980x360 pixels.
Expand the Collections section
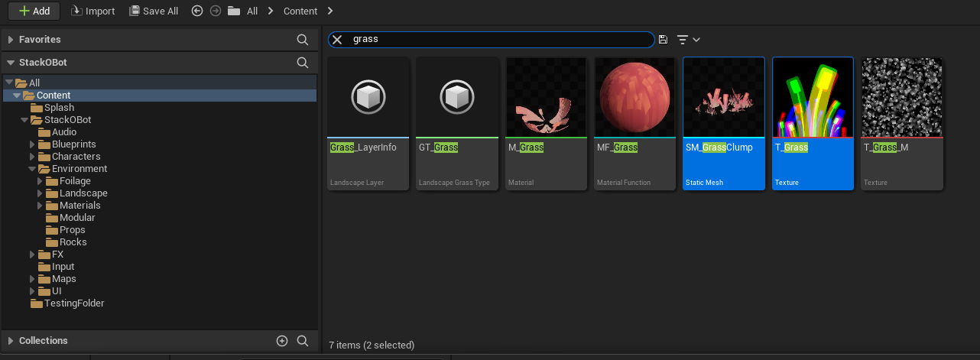pos(11,341)
